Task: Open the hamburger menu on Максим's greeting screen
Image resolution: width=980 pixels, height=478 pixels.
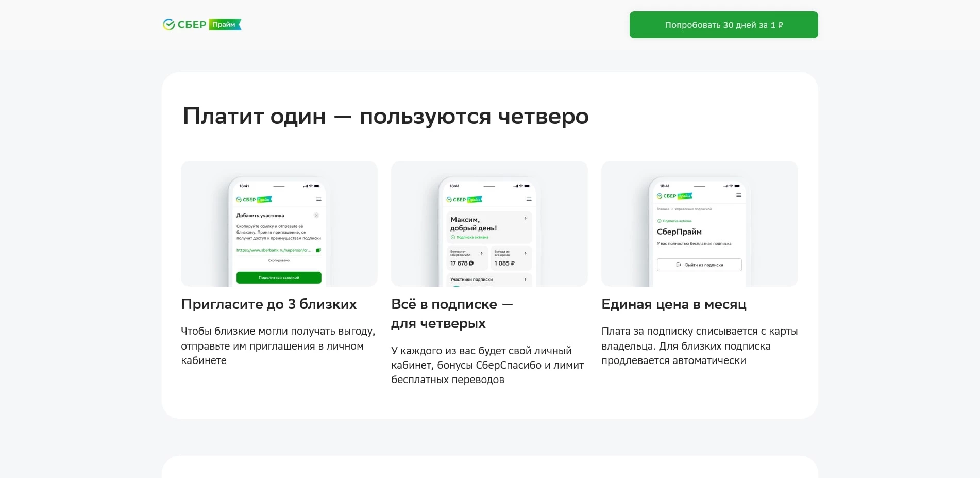Action: (529, 199)
